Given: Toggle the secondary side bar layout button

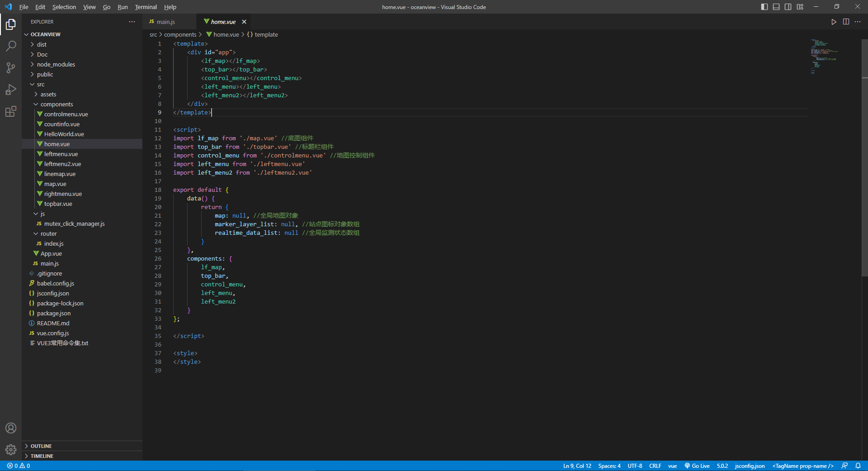Looking at the screenshot, I should 788,7.
